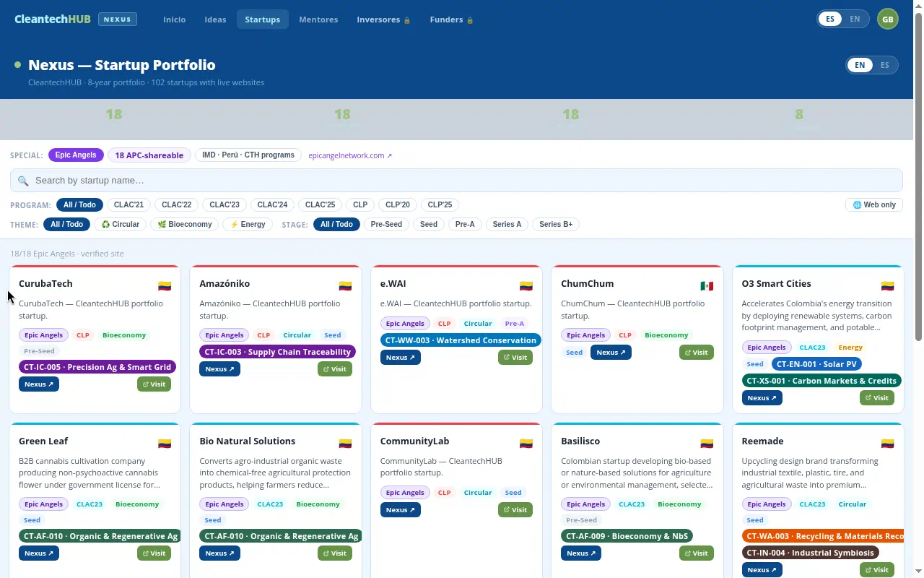Toggle the Web only globe filter
The image size is (924, 578).
[874, 205]
